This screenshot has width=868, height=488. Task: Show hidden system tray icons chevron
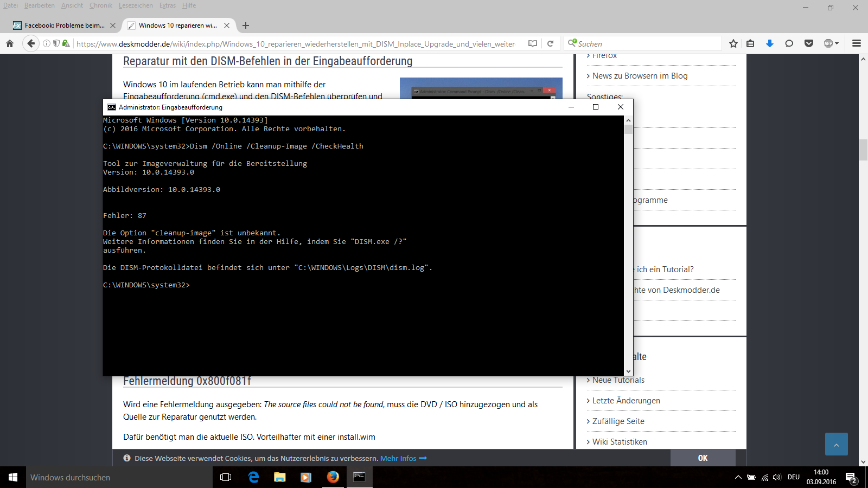coord(738,477)
